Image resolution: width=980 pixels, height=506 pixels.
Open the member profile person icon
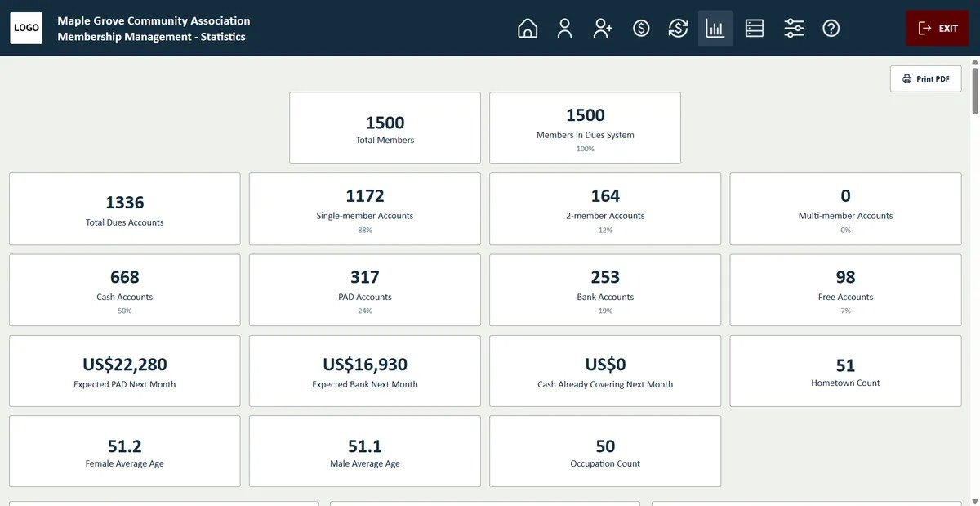pyautogui.click(x=564, y=29)
